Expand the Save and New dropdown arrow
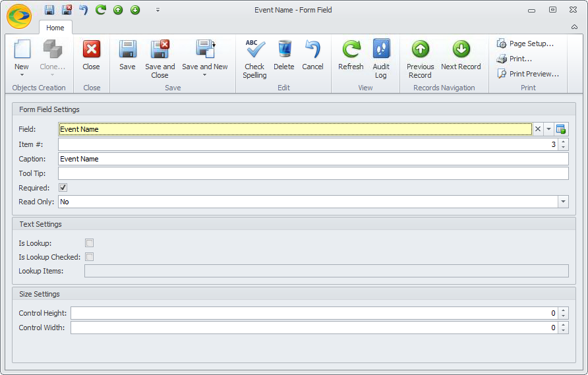The image size is (588, 375). 205,75
